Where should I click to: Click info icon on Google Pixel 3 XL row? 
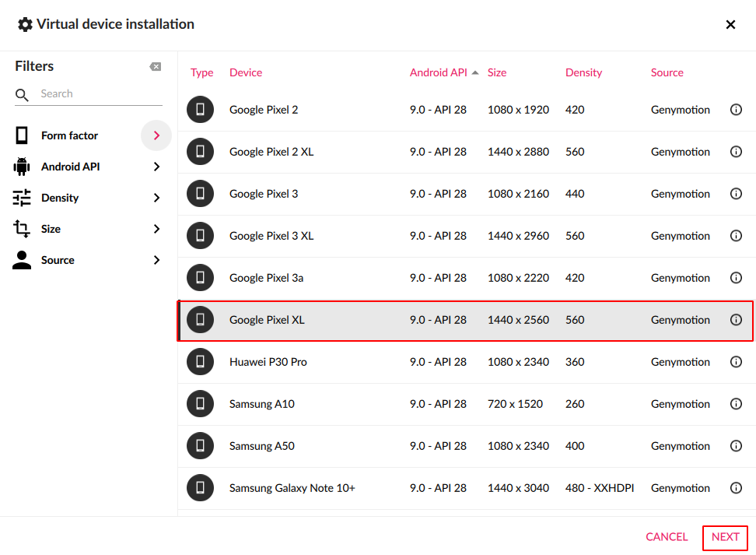736,236
